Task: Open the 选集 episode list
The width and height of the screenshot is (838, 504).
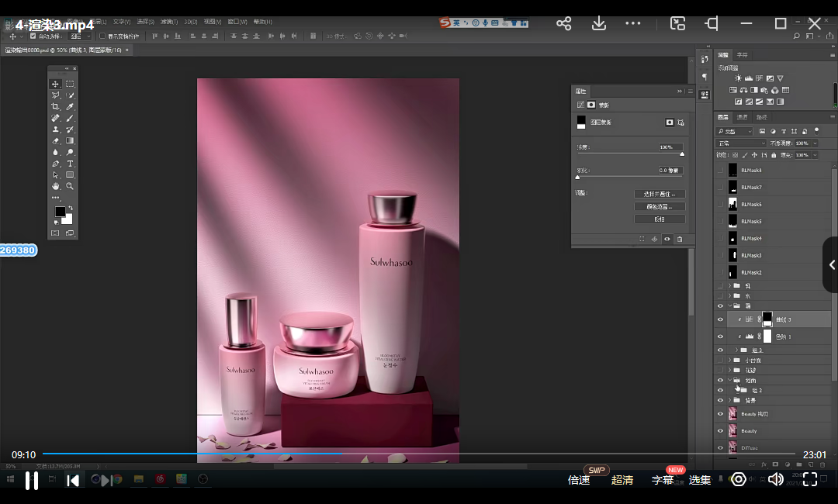Action: coord(700,480)
